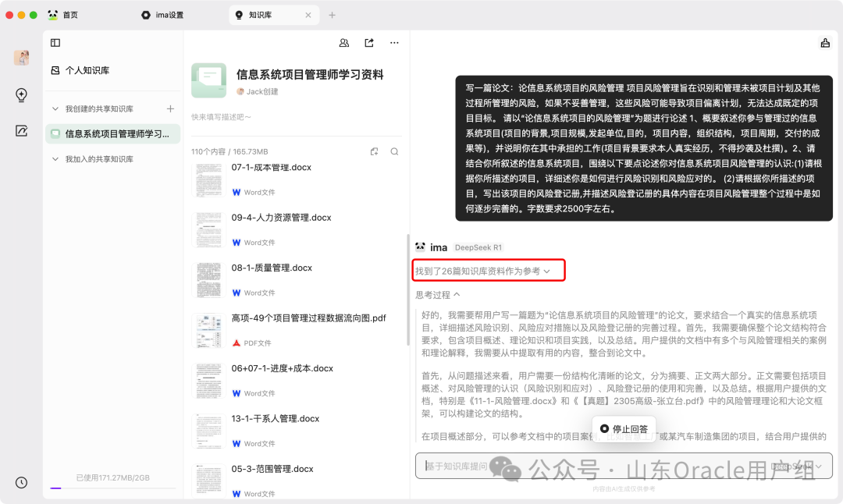
Task: Click the DeepSeek R1 model tag
Action: 478,247
